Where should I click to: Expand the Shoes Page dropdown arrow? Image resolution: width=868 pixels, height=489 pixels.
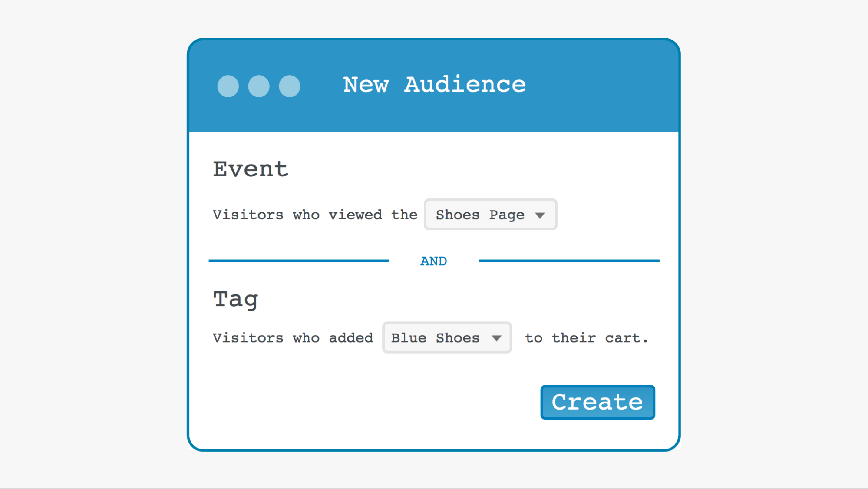[x=540, y=215]
